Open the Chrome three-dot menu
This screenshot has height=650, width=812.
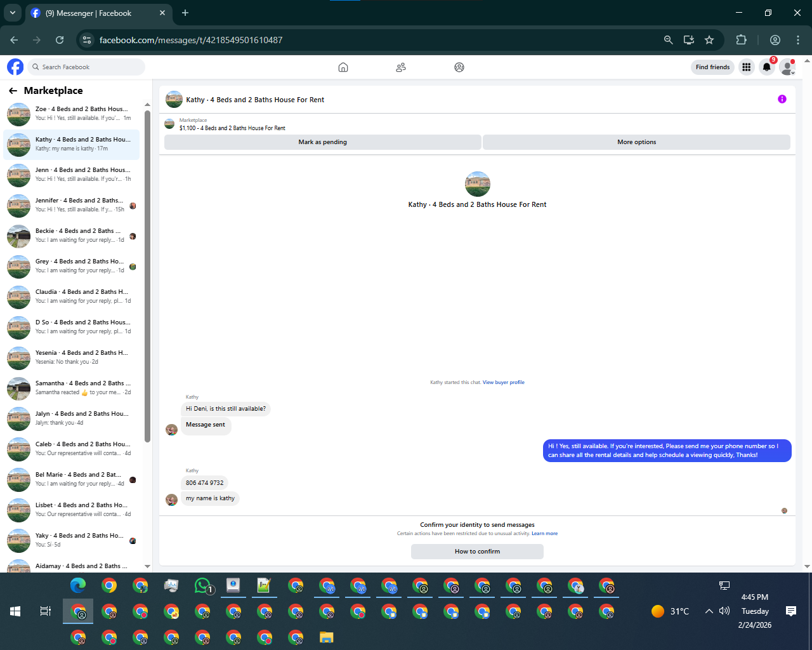[798, 40]
